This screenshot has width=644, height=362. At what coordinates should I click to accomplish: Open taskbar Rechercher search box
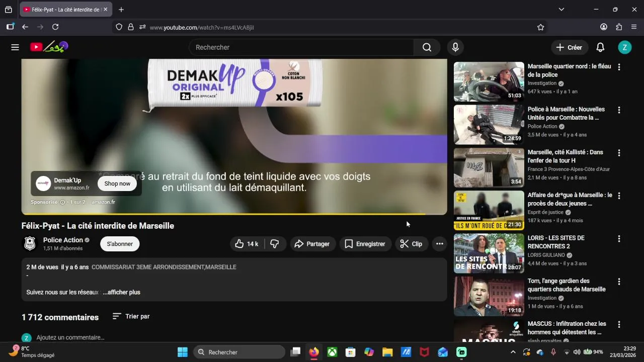[239, 352]
